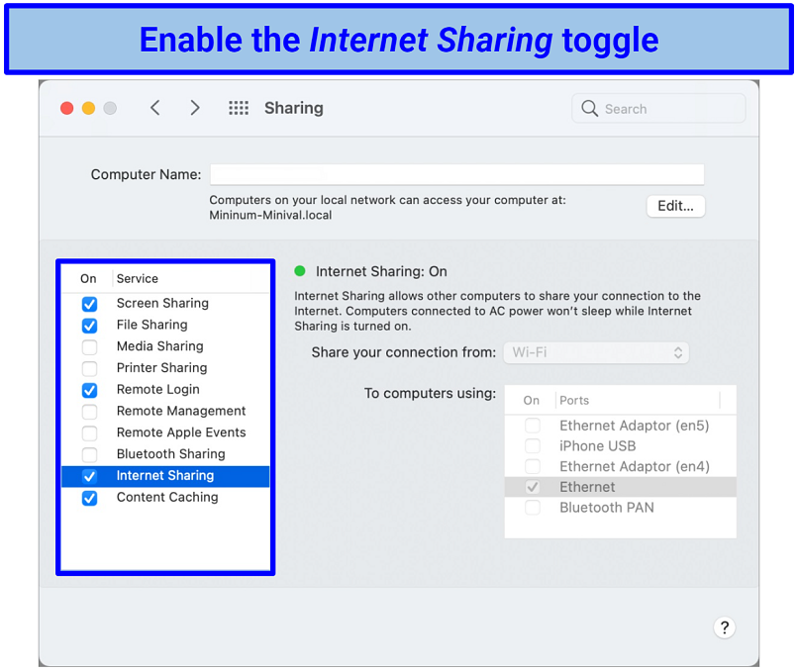Uncheck the Screen Sharing checkbox
The image size is (798, 672).
click(89, 304)
